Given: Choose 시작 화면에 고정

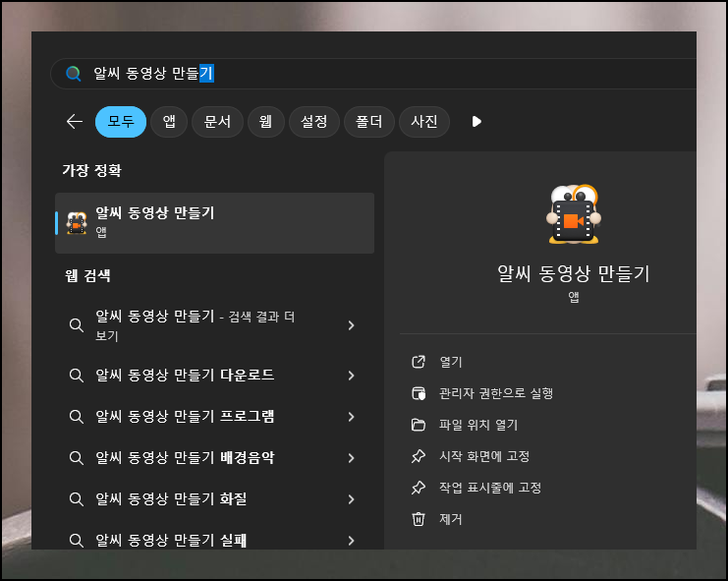Looking at the screenshot, I should click(484, 456).
